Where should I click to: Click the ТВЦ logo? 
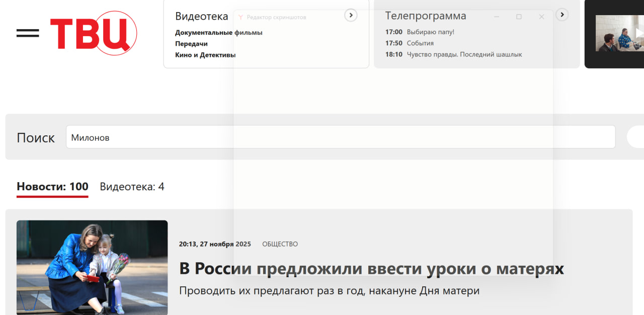tap(94, 33)
